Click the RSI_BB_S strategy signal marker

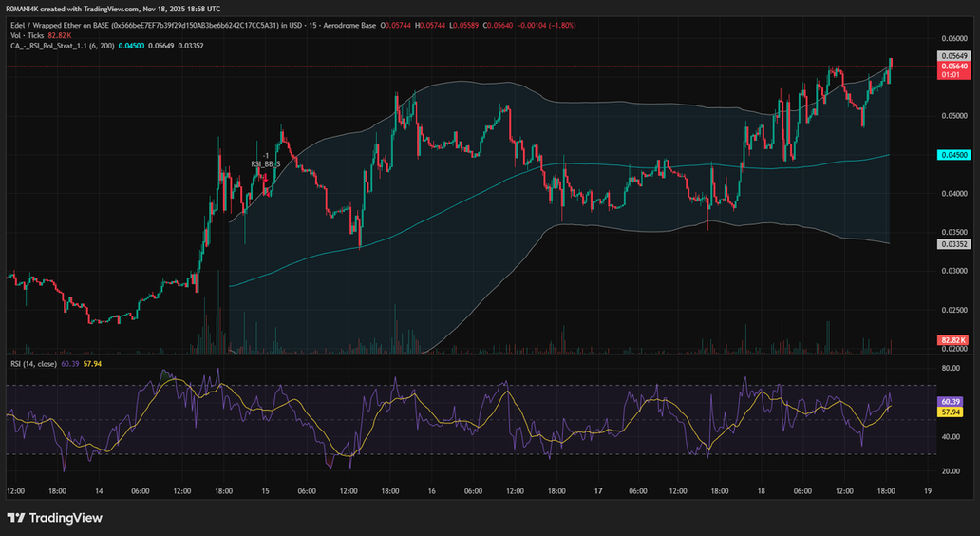(x=265, y=163)
